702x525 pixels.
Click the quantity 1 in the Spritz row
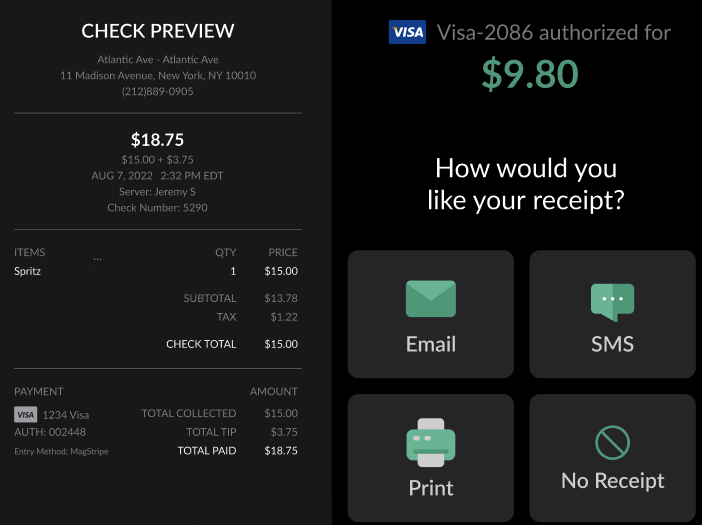(233, 271)
